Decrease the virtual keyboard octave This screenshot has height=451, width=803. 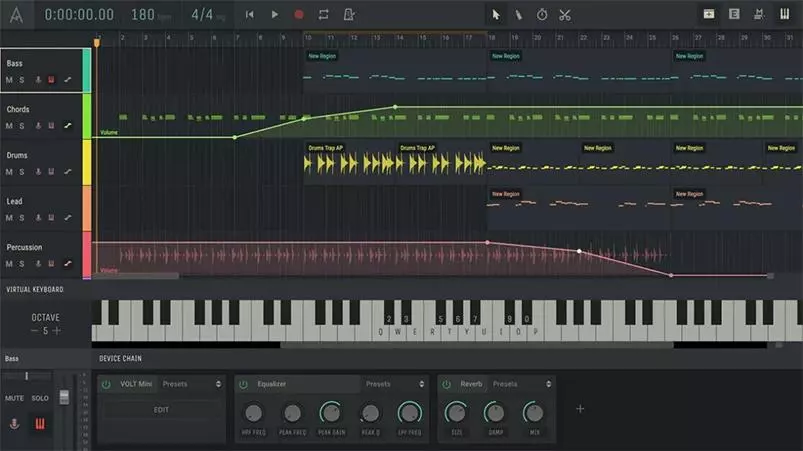point(34,331)
